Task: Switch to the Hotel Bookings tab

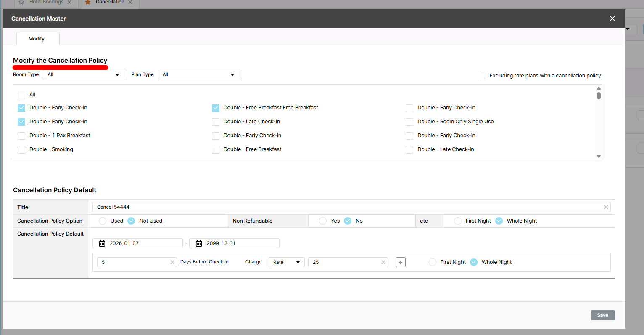Action: (x=46, y=2)
